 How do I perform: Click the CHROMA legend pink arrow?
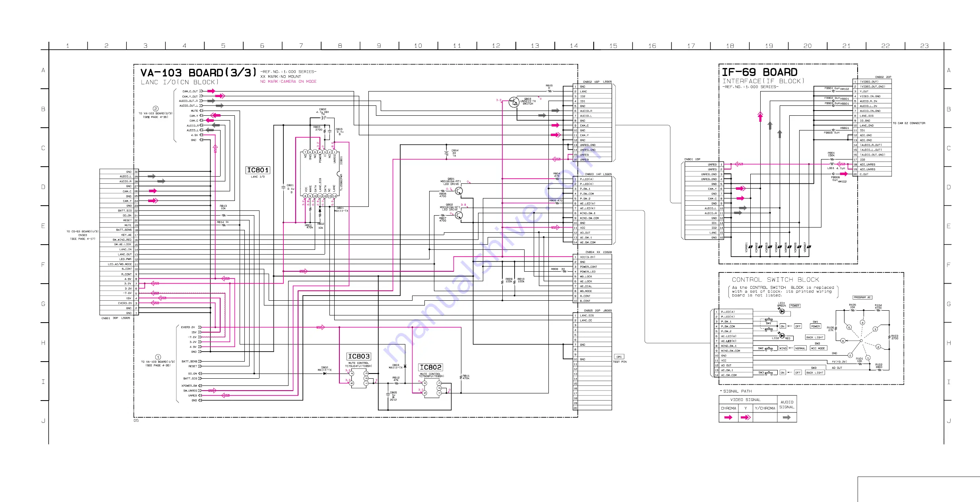pos(728,417)
